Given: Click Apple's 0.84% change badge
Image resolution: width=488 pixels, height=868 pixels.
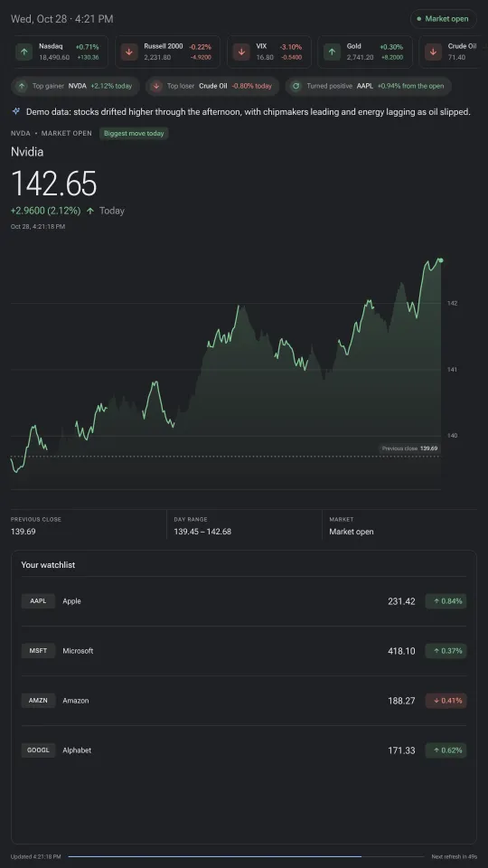Looking at the screenshot, I should 446,601.
